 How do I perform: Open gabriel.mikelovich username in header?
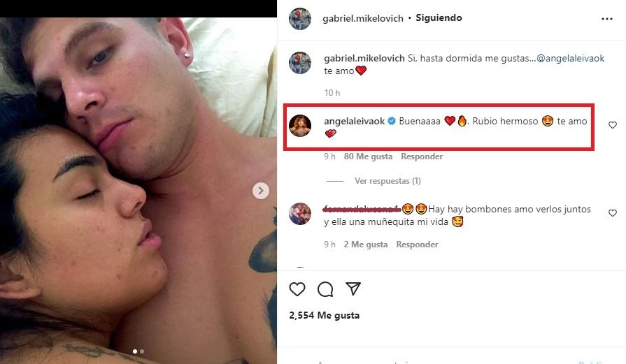[363, 18]
